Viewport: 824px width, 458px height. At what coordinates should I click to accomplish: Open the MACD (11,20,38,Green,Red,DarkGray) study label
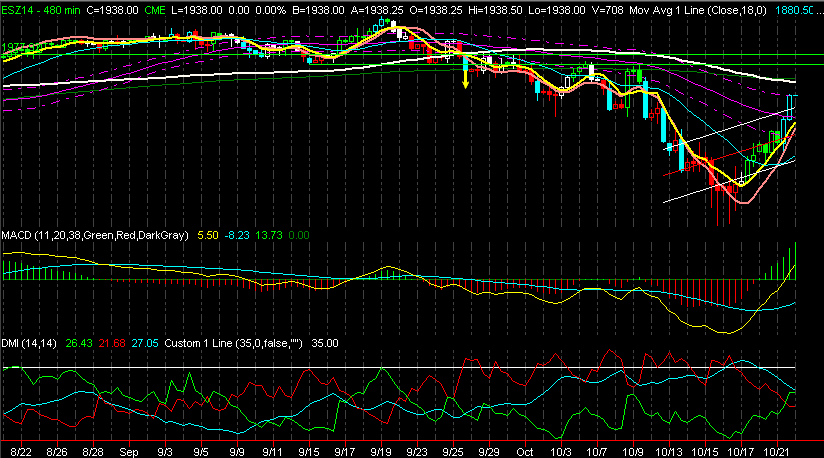coord(95,235)
